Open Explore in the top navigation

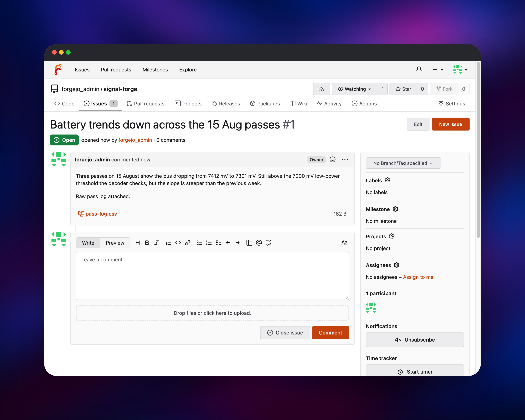pos(188,70)
